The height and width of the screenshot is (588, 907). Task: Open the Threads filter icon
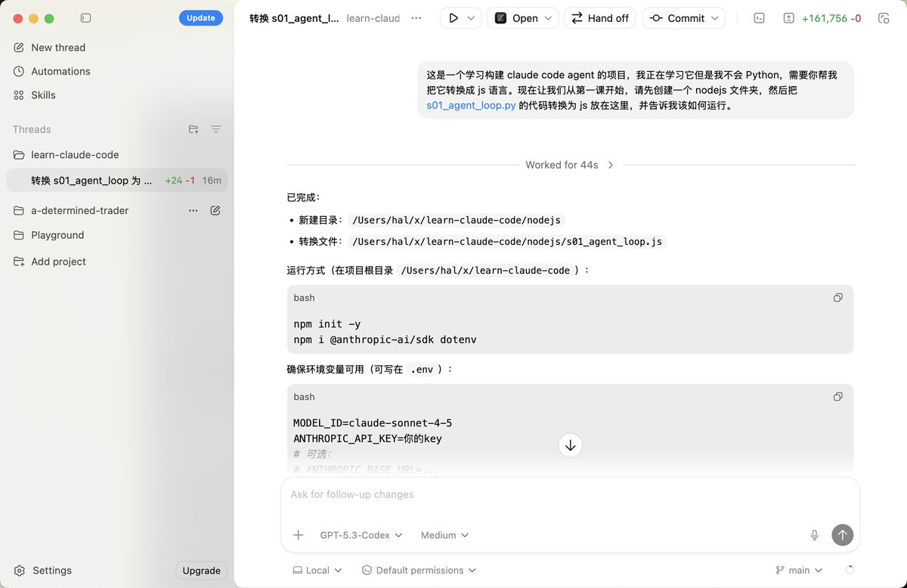tap(216, 129)
